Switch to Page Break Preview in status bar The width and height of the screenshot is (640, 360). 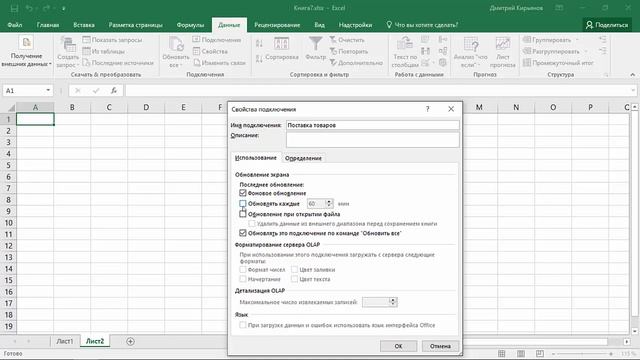coord(540,353)
